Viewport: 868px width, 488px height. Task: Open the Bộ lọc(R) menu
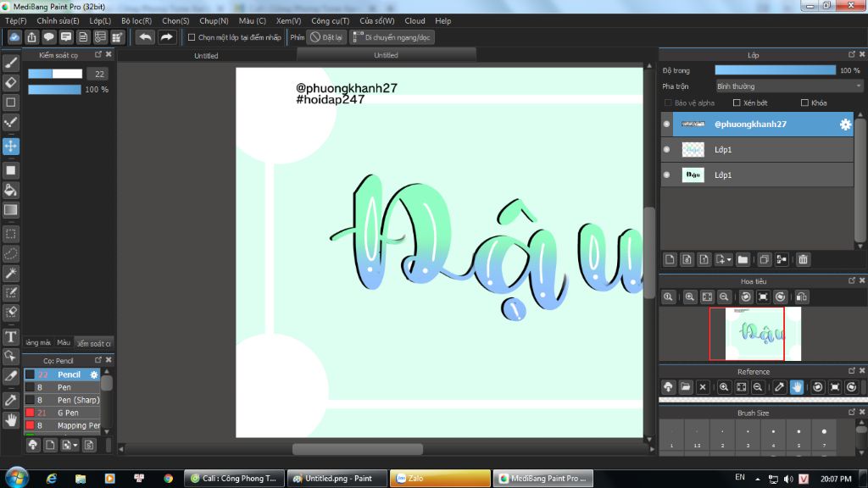(136, 20)
